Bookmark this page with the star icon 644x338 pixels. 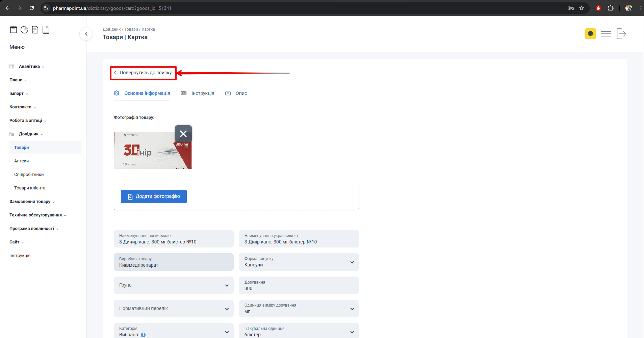582,8
